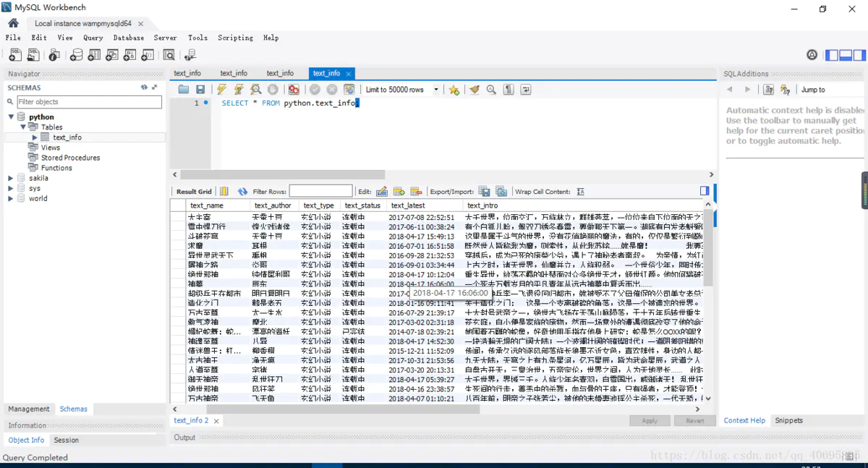
Task: Create a new stored procedure icon
Action: pos(130,55)
